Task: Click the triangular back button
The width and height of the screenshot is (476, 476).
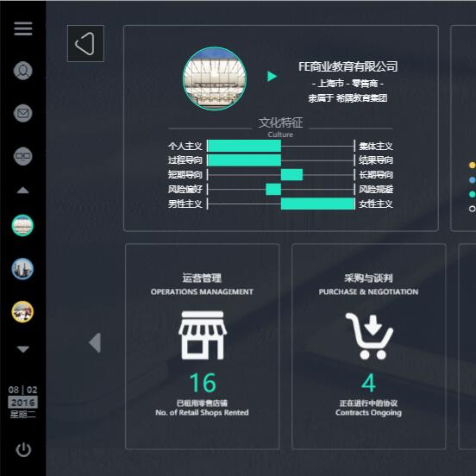Action: pyautogui.click(x=85, y=43)
